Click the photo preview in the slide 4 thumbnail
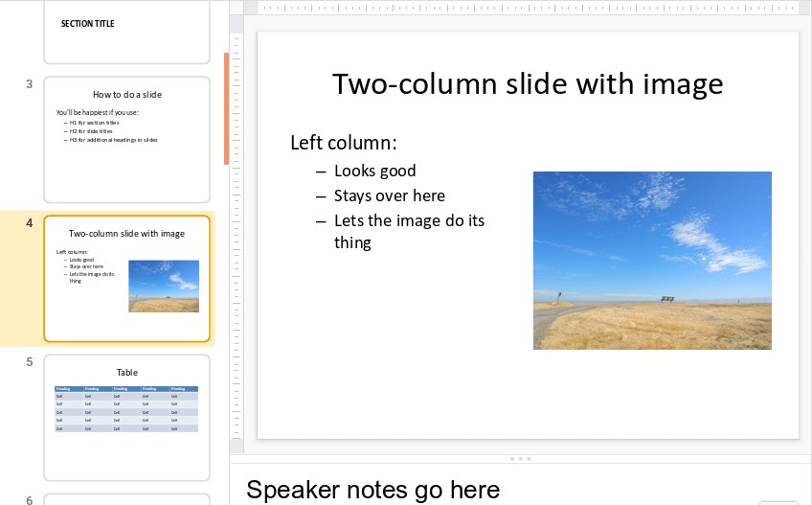Screen dimensions: 812x505 [x=164, y=287]
